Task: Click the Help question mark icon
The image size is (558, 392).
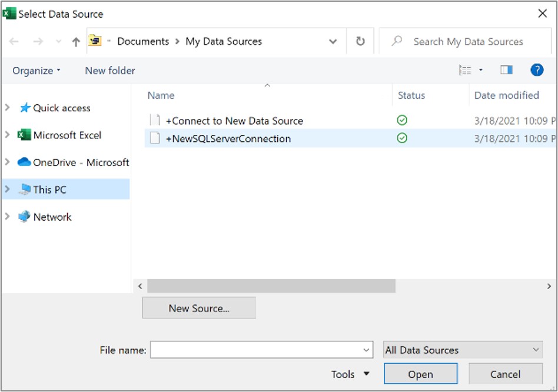Action: (537, 70)
